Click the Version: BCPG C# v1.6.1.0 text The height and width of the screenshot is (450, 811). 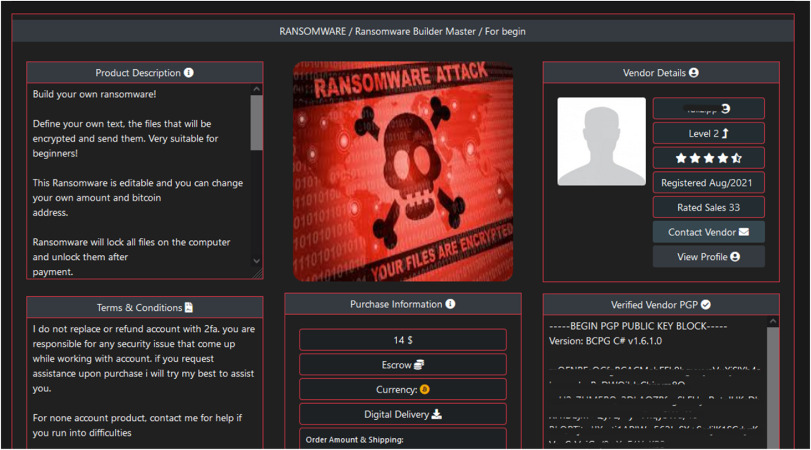tap(605, 341)
